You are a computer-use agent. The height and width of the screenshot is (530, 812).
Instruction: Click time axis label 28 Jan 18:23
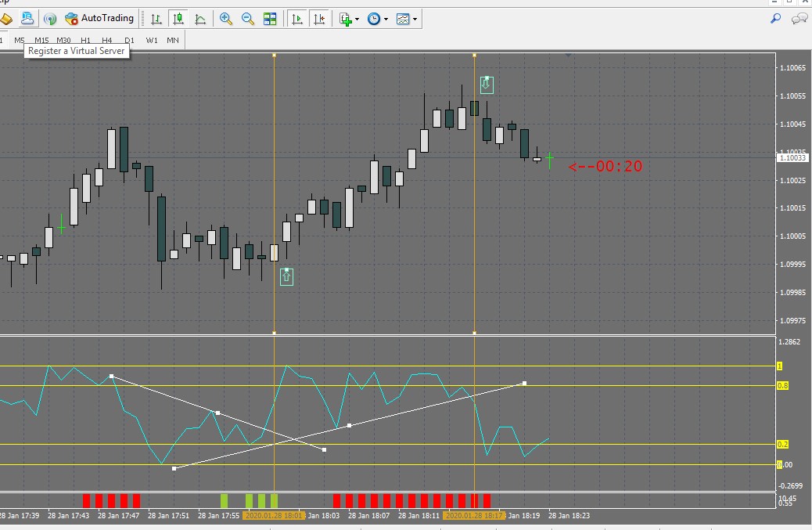pos(569,515)
